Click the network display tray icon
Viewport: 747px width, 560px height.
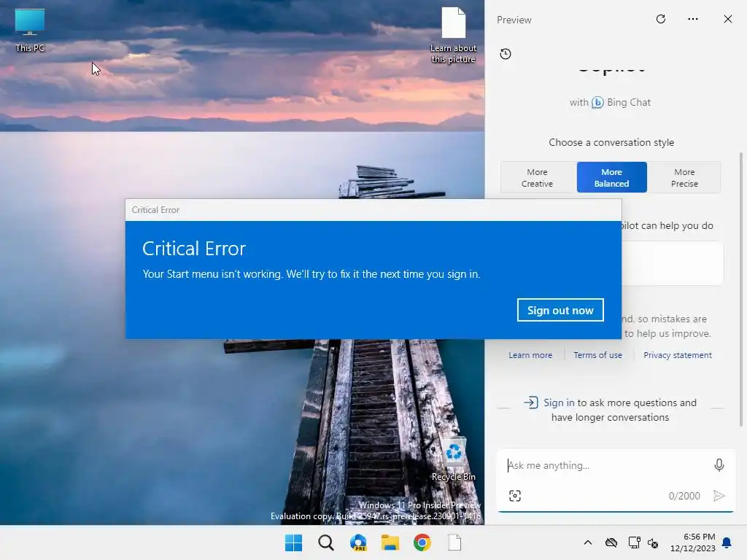[634, 542]
